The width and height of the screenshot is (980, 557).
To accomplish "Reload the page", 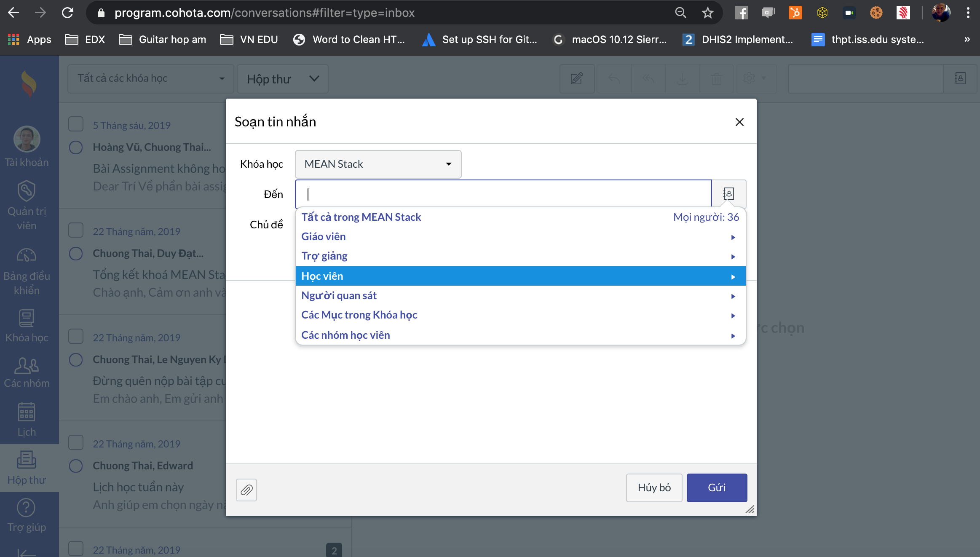I will click(x=67, y=13).
